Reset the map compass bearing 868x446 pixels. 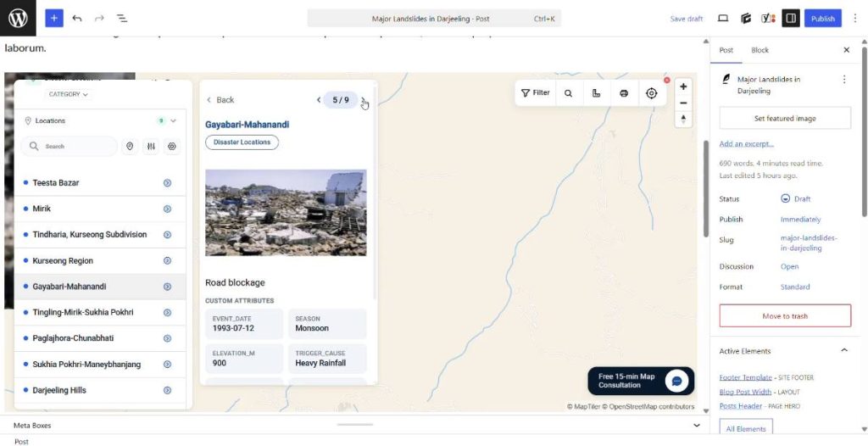point(683,119)
